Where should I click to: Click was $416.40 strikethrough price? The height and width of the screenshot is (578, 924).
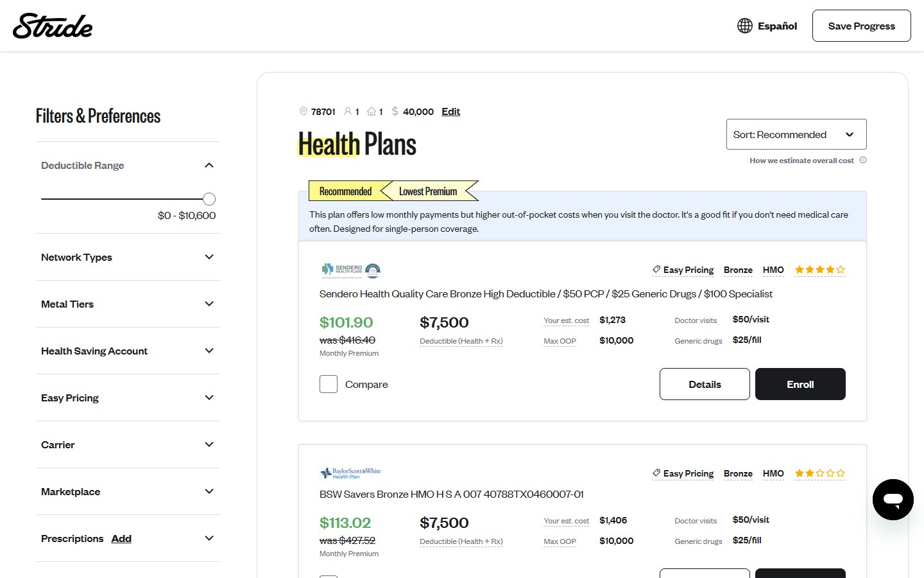(347, 340)
